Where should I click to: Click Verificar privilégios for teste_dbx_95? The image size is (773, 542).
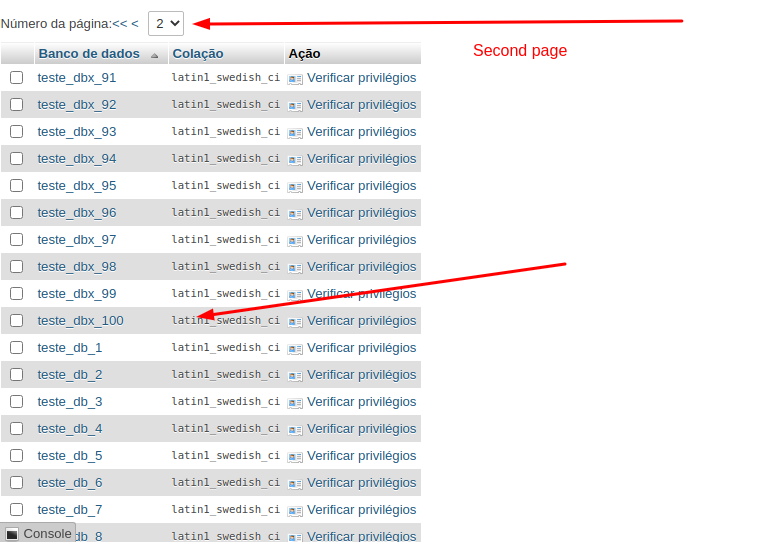coord(361,186)
